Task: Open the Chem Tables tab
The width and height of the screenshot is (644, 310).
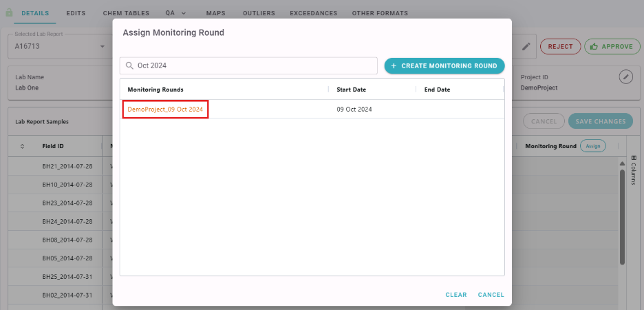Action: [x=125, y=13]
